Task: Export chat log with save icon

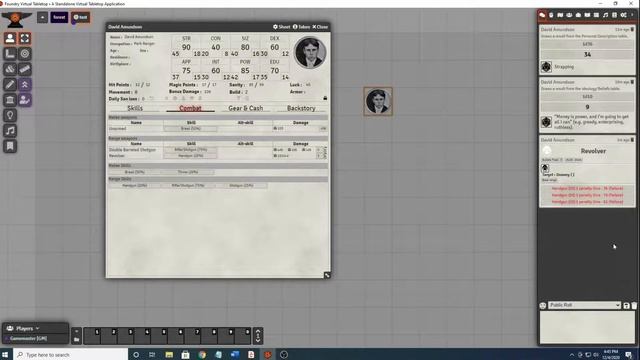Action: coord(626,305)
